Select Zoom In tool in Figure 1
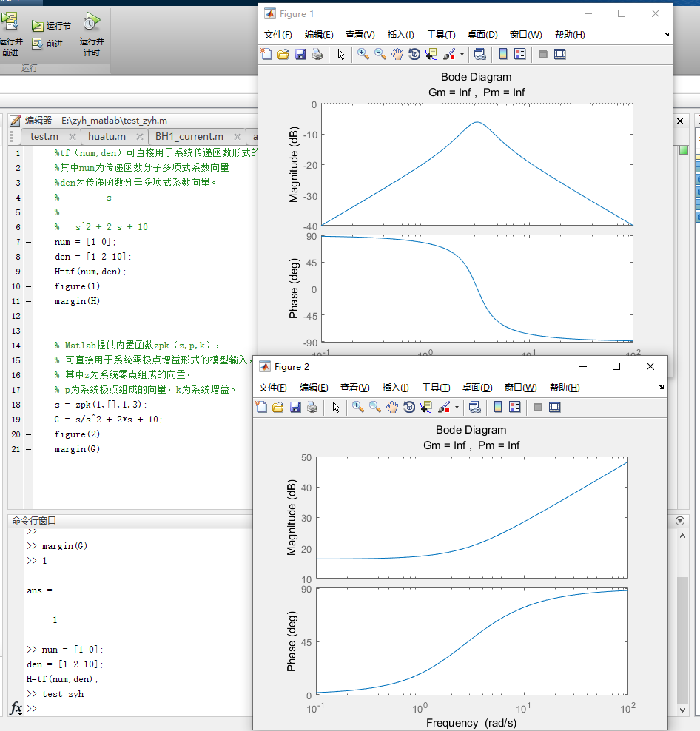Viewport: 700px width, 731px height. click(x=363, y=55)
